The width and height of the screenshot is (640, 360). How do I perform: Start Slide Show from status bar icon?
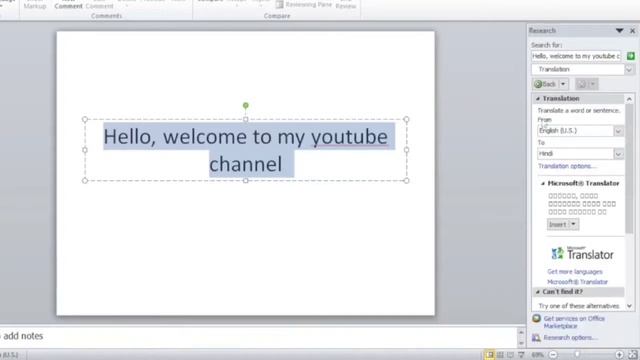[521, 355]
